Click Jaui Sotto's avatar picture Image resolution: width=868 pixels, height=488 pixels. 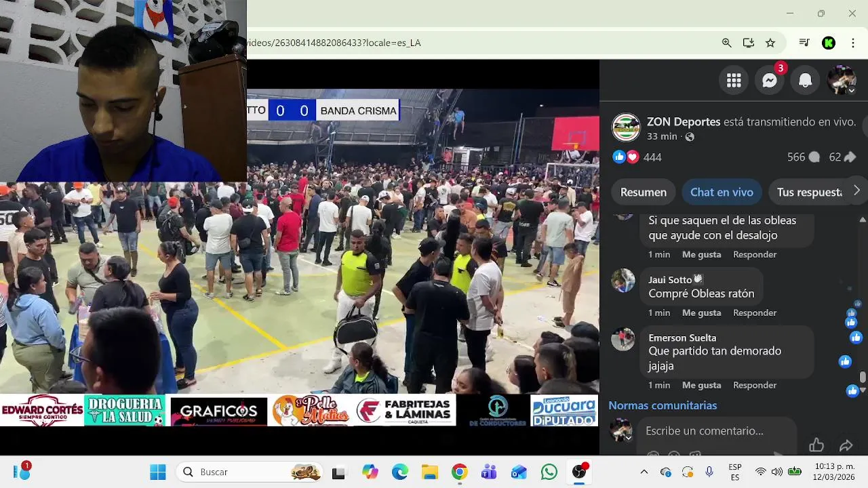(623, 280)
